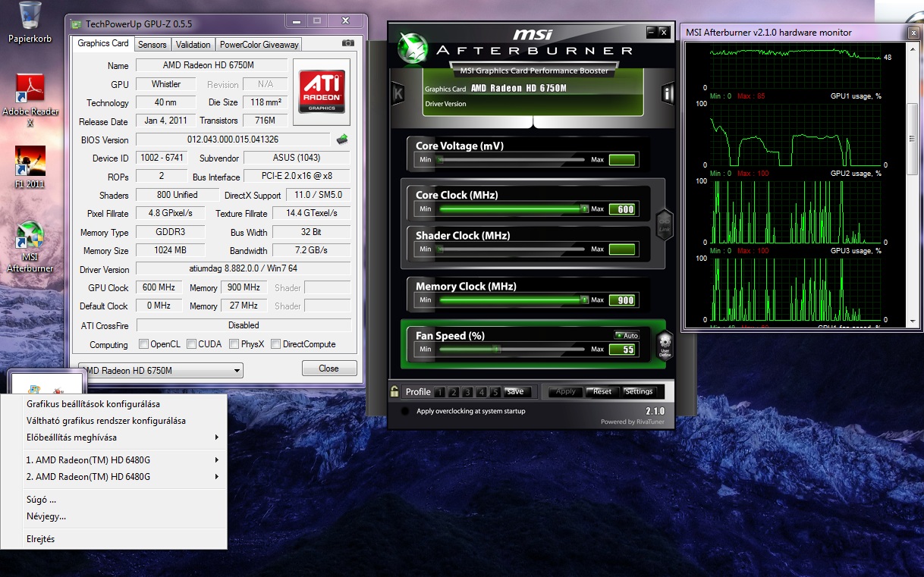The width and height of the screenshot is (924, 577).
Task: Click the Subvendor value ASUS (1043)
Action: (x=297, y=158)
